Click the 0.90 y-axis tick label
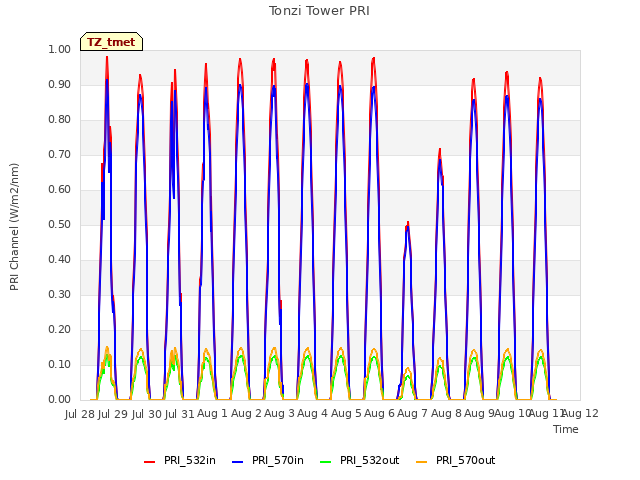This screenshot has width=640, height=480. (x=60, y=84)
